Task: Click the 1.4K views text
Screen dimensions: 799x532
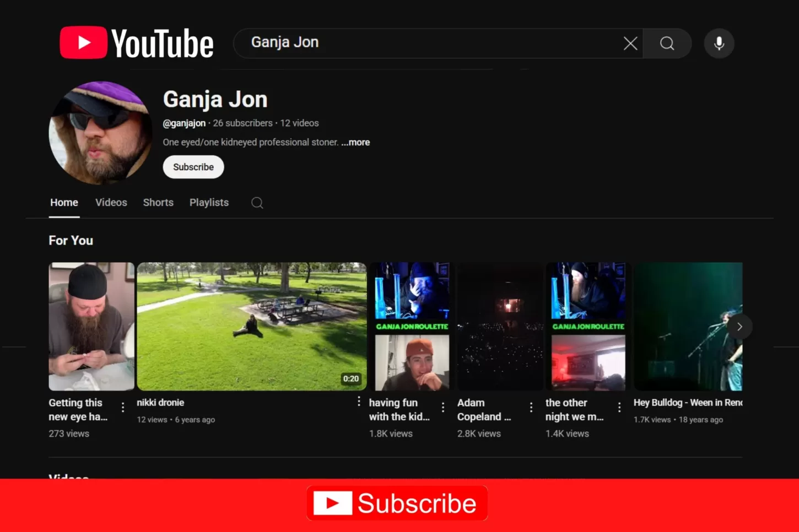Action: [x=567, y=434]
